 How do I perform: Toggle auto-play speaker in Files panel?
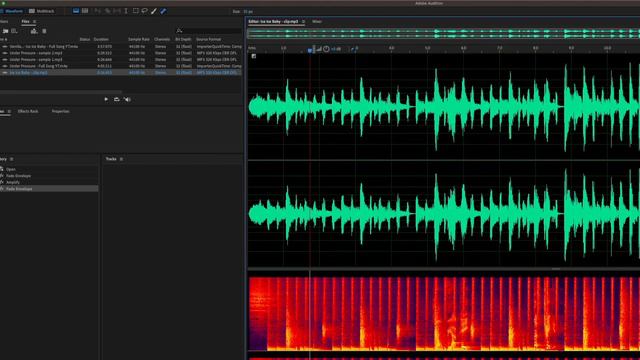[127, 99]
